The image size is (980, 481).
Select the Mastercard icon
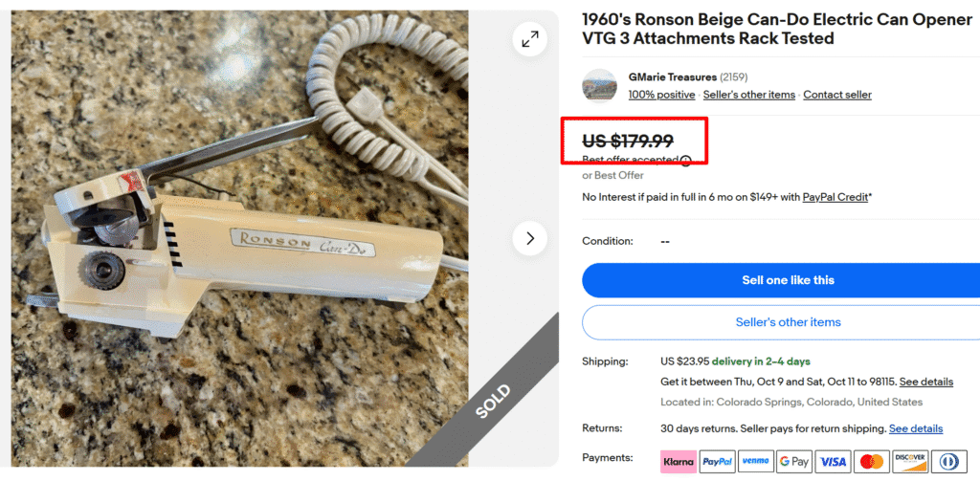click(x=871, y=462)
